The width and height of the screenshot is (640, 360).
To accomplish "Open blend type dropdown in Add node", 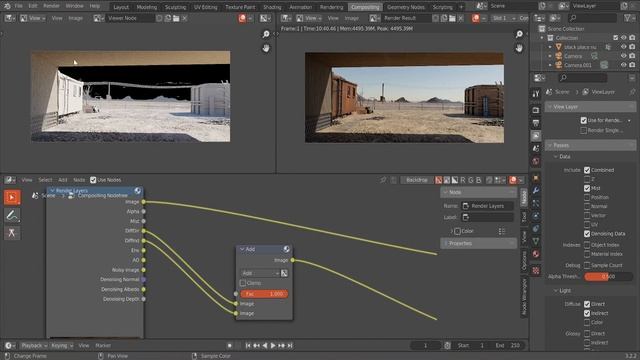I will 260,273.
